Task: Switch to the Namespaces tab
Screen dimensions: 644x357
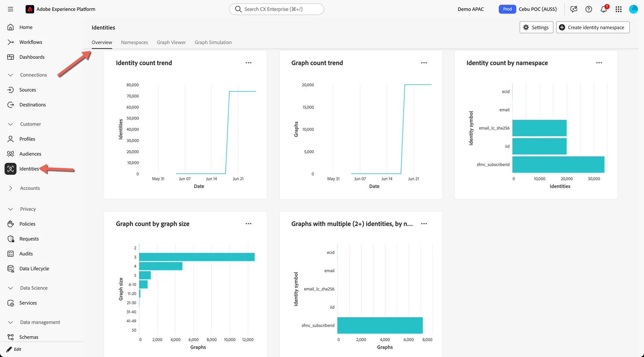Action: (x=135, y=42)
